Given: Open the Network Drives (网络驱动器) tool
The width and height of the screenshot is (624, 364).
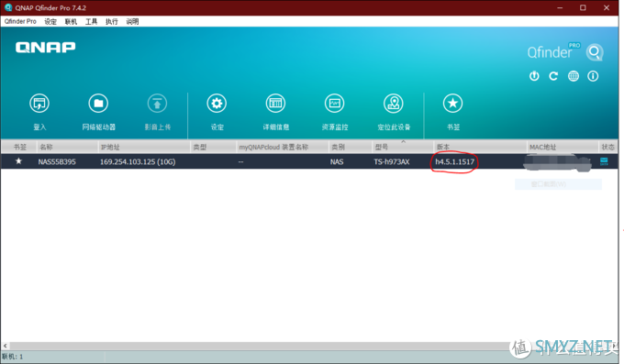Looking at the screenshot, I should click(x=98, y=104).
